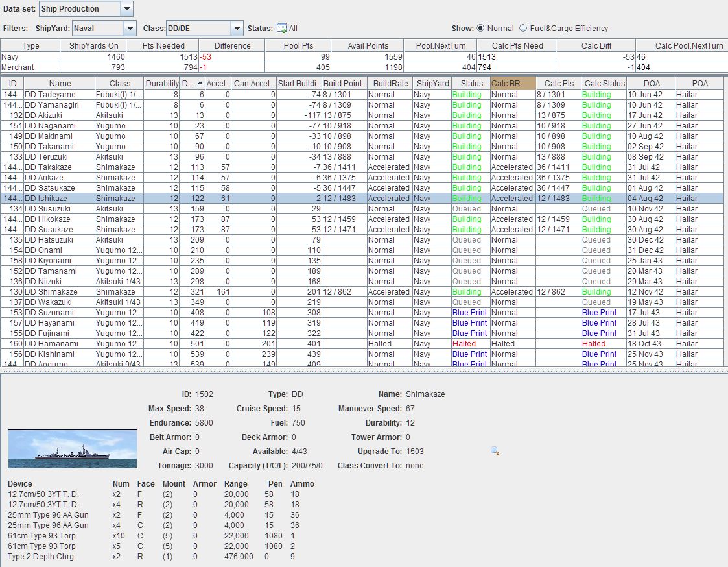The height and width of the screenshot is (567, 728).
Task: Sort by Status column header
Action: tap(472, 83)
